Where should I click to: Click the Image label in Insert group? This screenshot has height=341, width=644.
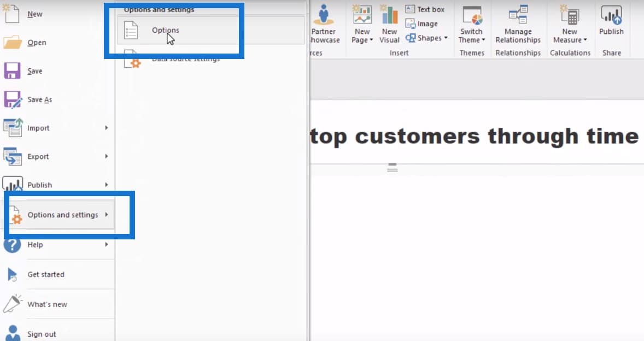pyautogui.click(x=428, y=24)
